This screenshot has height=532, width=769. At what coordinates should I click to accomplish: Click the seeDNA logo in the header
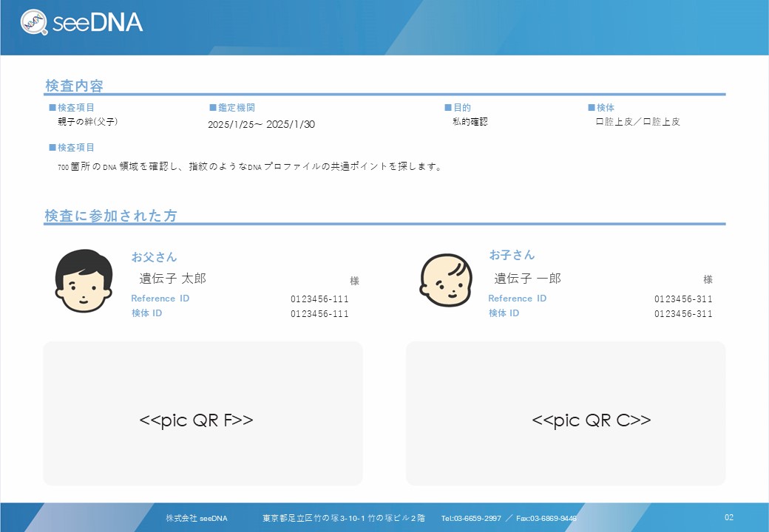coord(81,22)
